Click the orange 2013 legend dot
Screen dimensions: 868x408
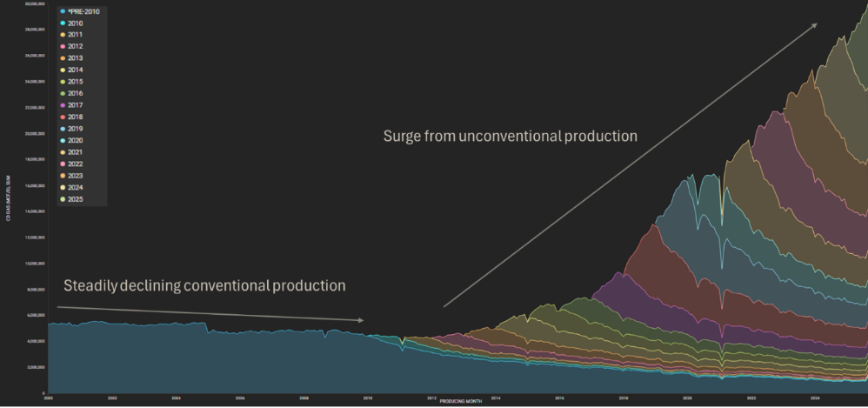pyautogui.click(x=62, y=58)
